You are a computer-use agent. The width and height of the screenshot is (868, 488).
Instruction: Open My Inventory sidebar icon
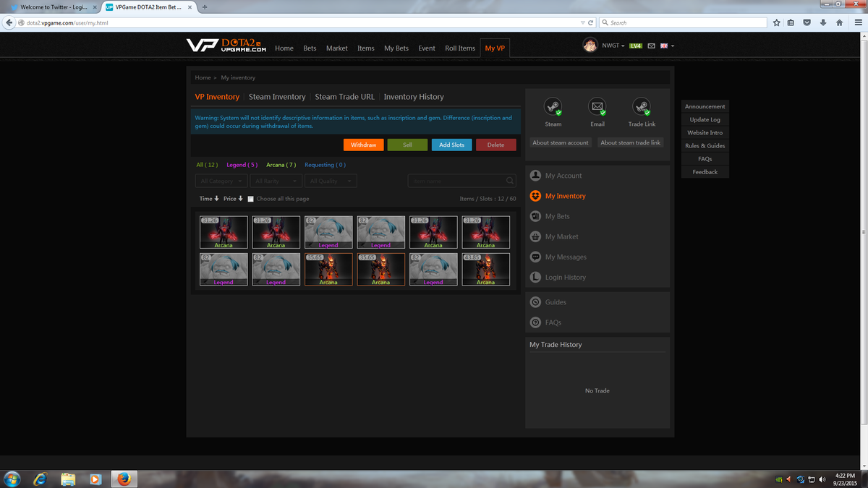pos(536,196)
